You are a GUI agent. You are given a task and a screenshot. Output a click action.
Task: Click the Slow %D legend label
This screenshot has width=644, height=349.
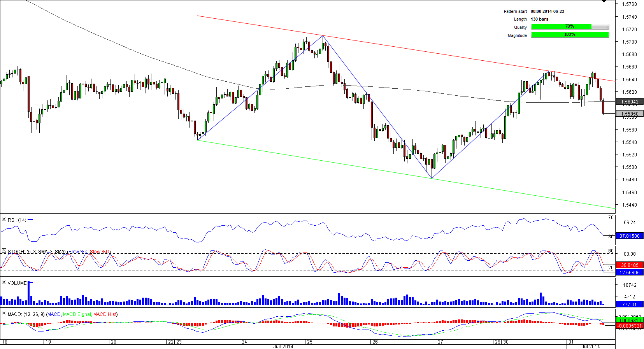point(100,252)
